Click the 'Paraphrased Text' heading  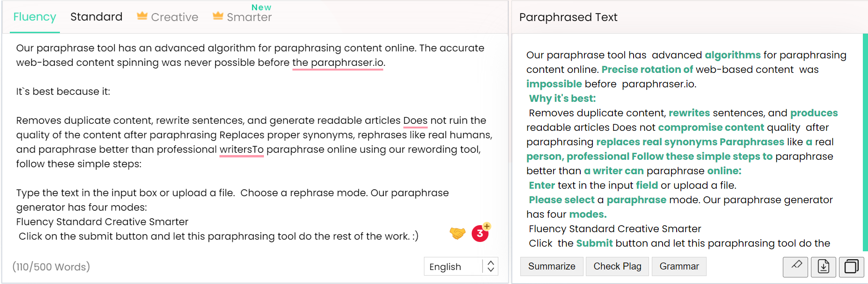pyautogui.click(x=568, y=17)
